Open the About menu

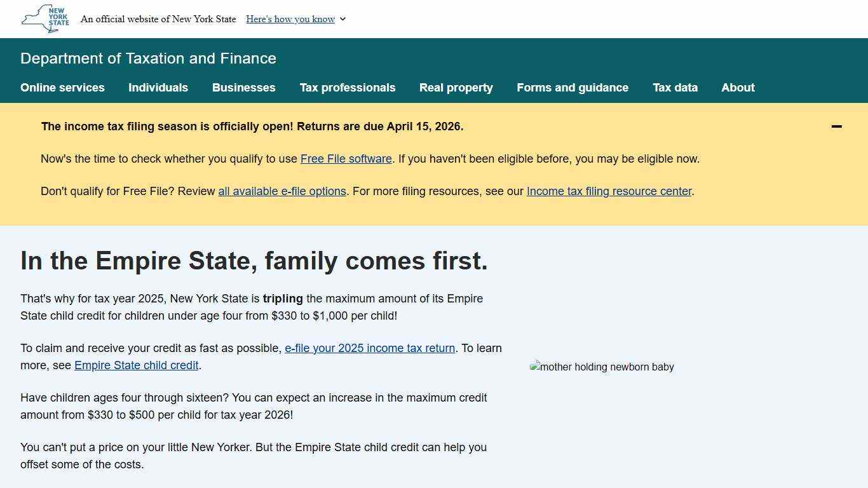(738, 88)
